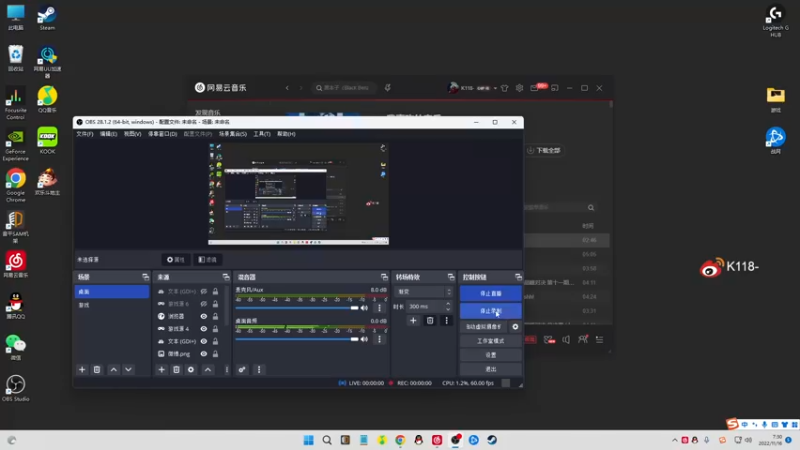Toggle lock on 浏览器 source

coord(215,316)
